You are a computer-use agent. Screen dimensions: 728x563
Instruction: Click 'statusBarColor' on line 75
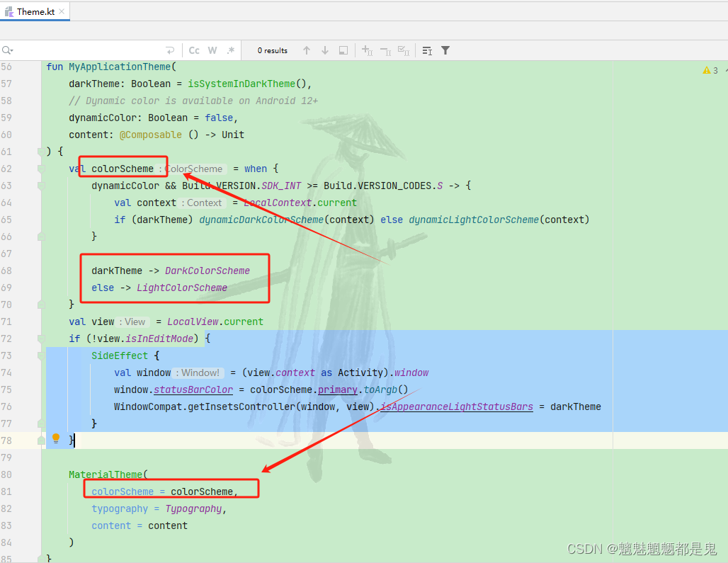click(193, 390)
